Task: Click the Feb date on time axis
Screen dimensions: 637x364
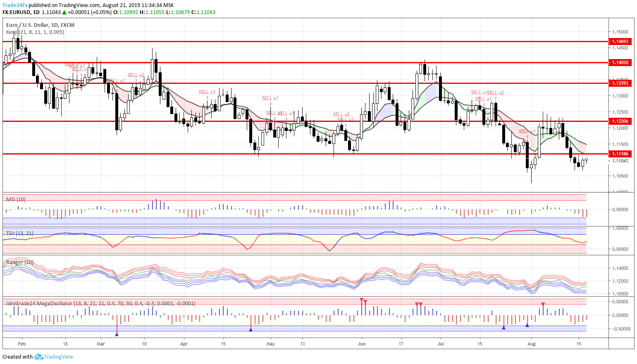Action: point(22,343)
